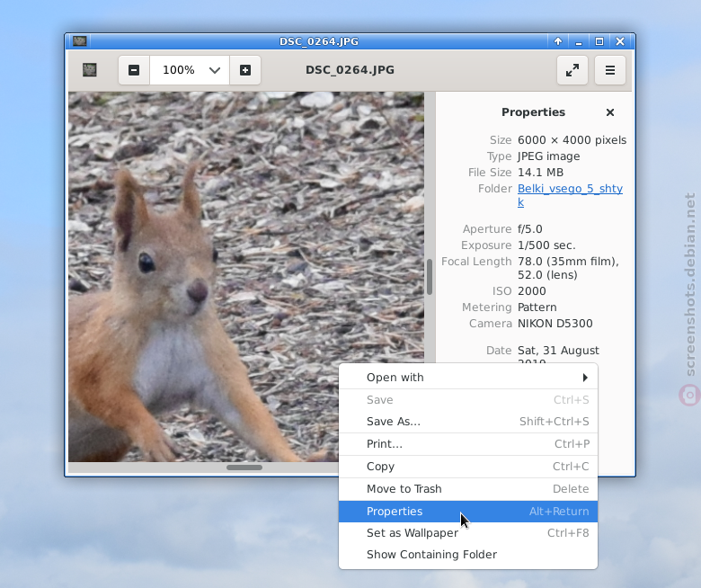
Task: Click the image thumbnail icon in the toolbar
Action: [x=89, y=70]
